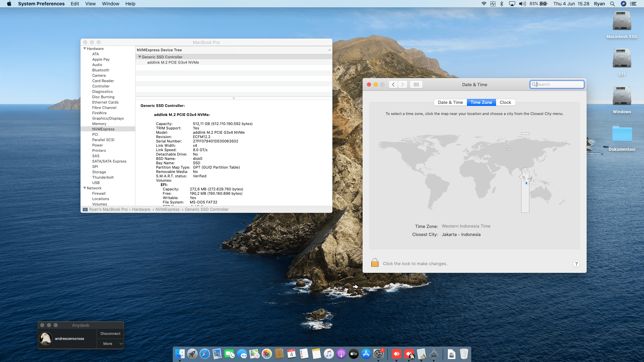
Task: Click the Bluetooth icon in menu bar
Action: (502, 4)
